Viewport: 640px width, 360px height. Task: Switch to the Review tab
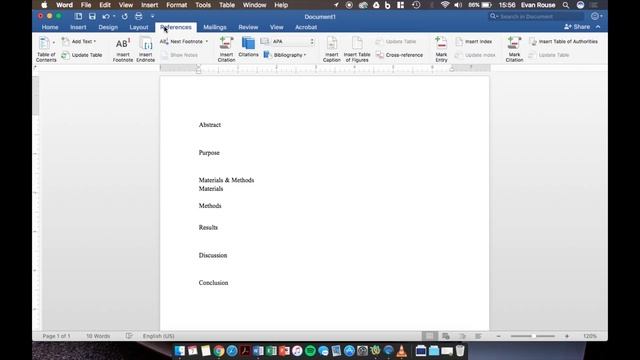(x=248, y=27)
